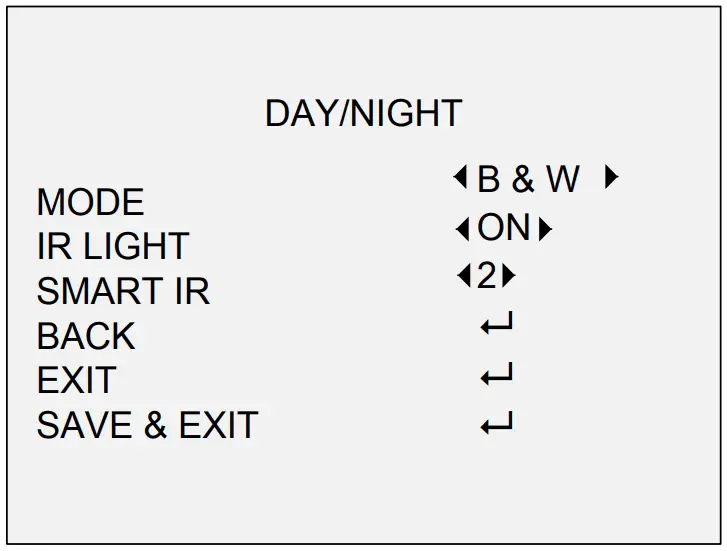Select the IR LIGHT menu item
The height and width of the screenshot is (551, 727).
pyautogui.click(x=112, y=247)
